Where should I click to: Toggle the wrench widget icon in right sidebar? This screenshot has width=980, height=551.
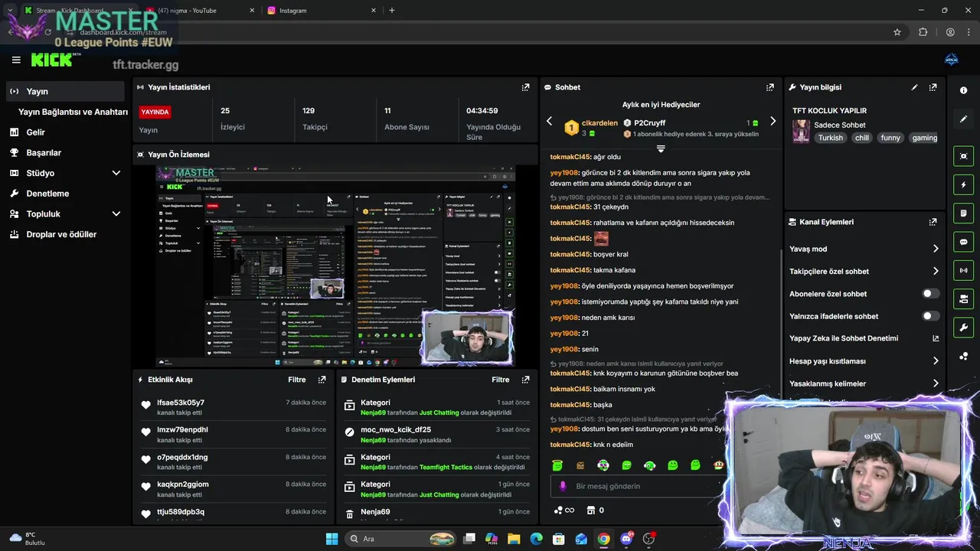(x=963, y=328)
